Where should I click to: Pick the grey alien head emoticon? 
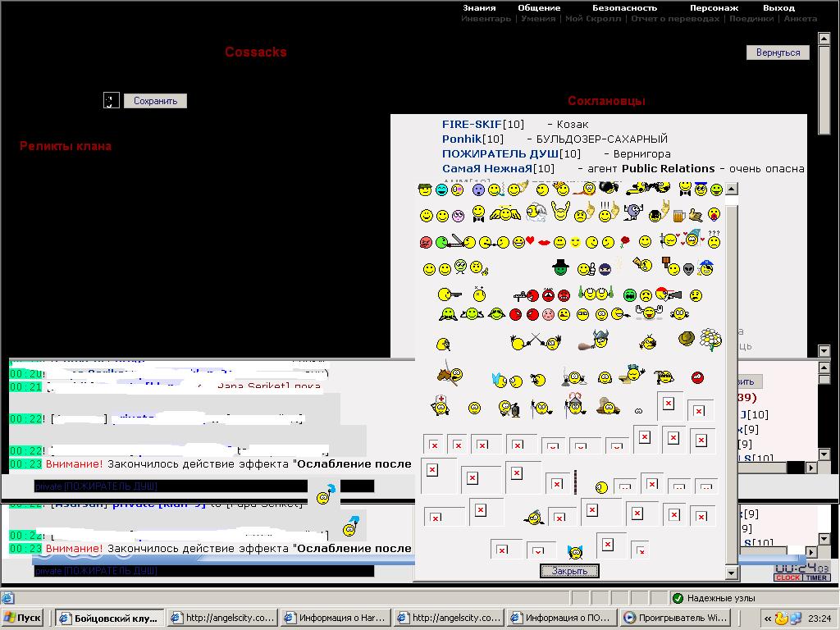click(688, 269)
